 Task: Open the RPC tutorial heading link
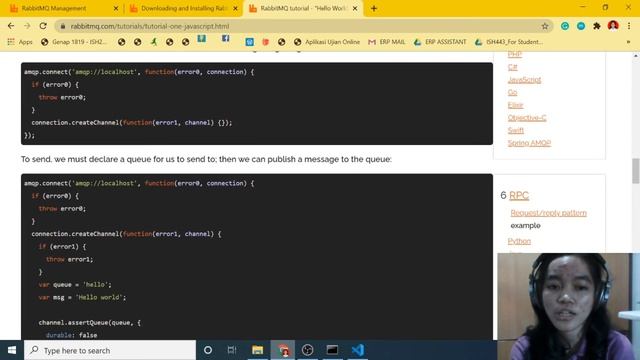tap(519, 196)
